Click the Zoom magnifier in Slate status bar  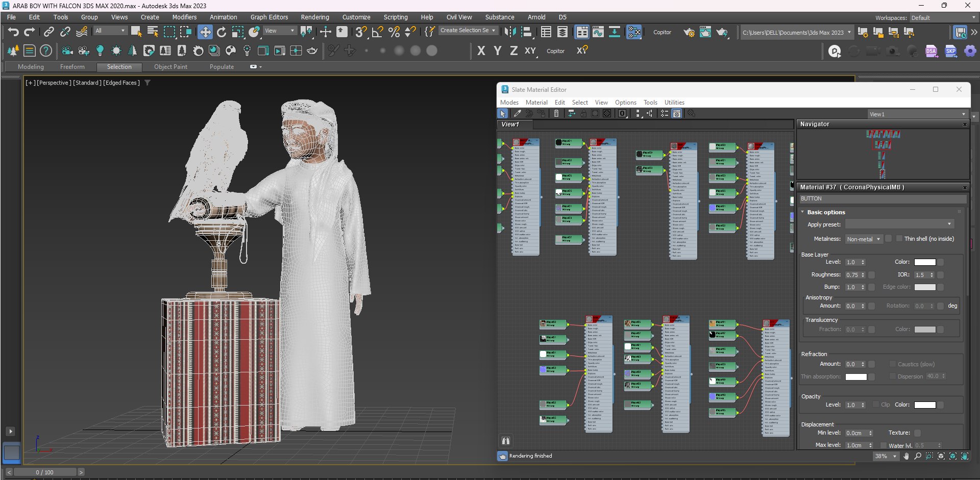point(918,457)
